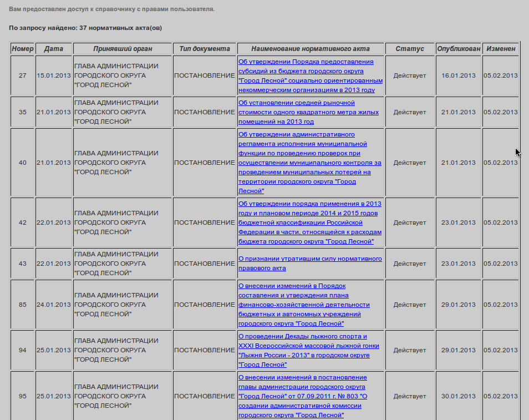Image resolution: width=529 pixels, height=420 pixels.
Task: Open 'О признании утратившим силу' link
Action: (310, 264)
